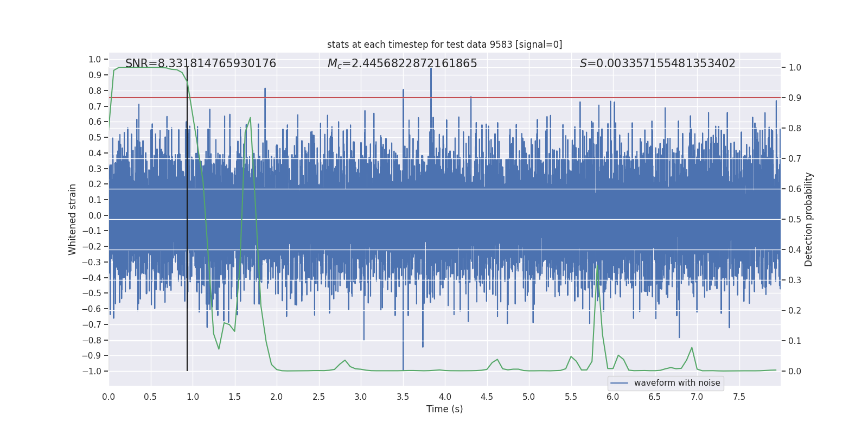Click the 0.4 tick on the Detection probability axis

coord(795,250)
